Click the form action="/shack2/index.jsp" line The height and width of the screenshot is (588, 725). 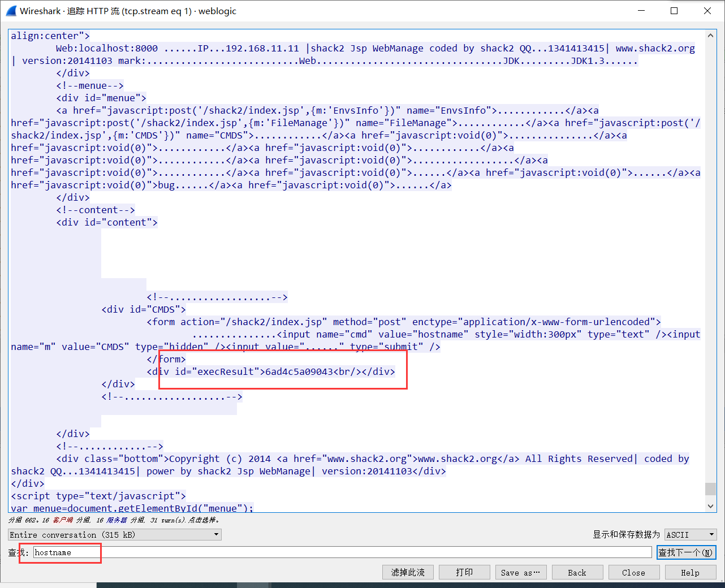point(404,322)
